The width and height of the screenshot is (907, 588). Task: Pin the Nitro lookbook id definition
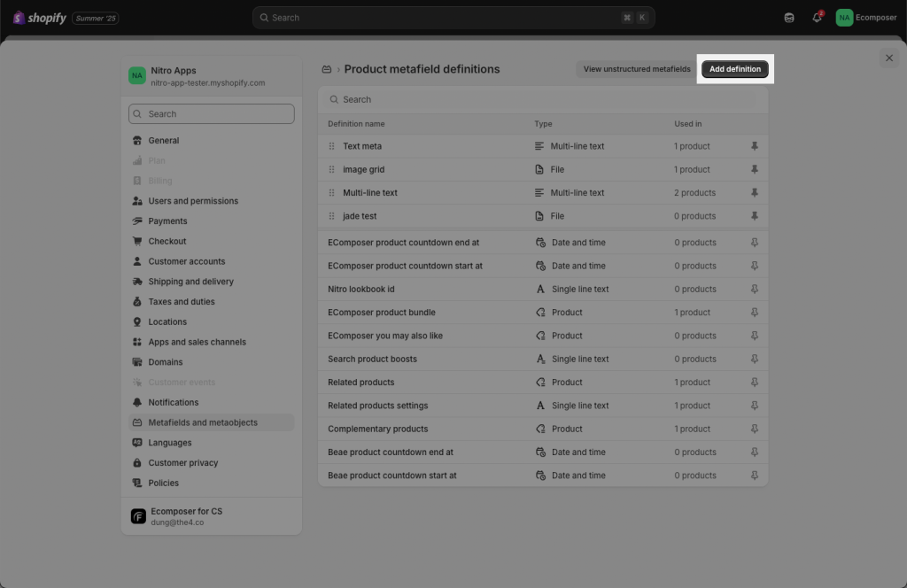(x=755, y=289)
